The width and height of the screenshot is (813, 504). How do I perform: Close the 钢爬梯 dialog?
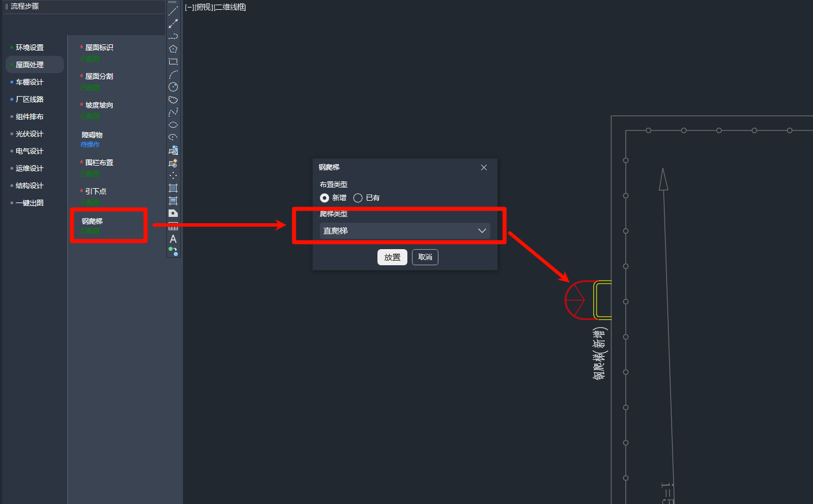[x=484, y=167]
